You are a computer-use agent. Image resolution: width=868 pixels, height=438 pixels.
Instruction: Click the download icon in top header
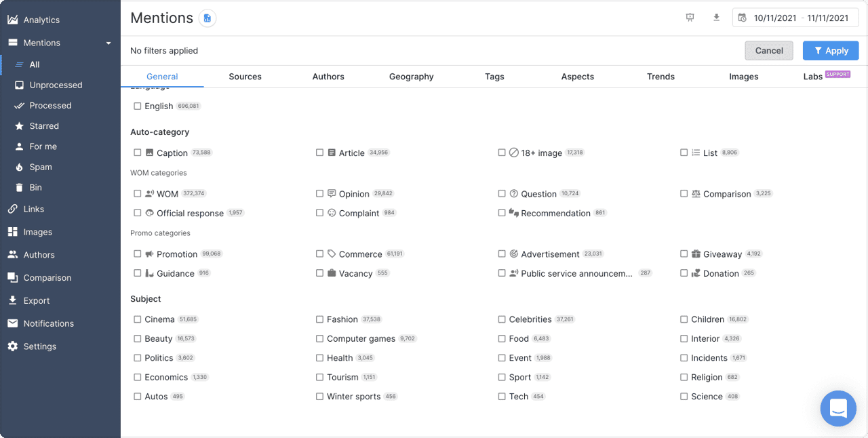coord(716,18)
